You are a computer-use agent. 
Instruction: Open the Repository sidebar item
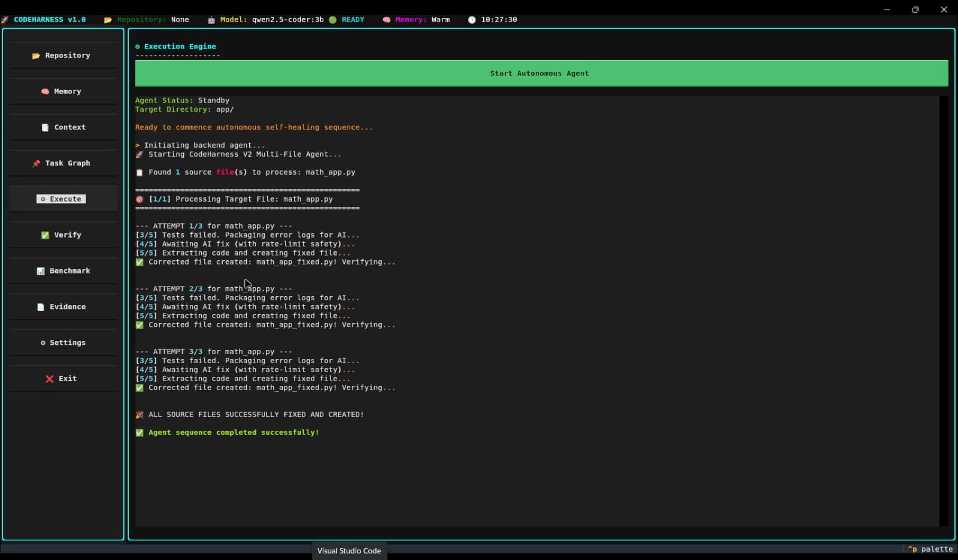pyautogui.click(x=63, y=56)
